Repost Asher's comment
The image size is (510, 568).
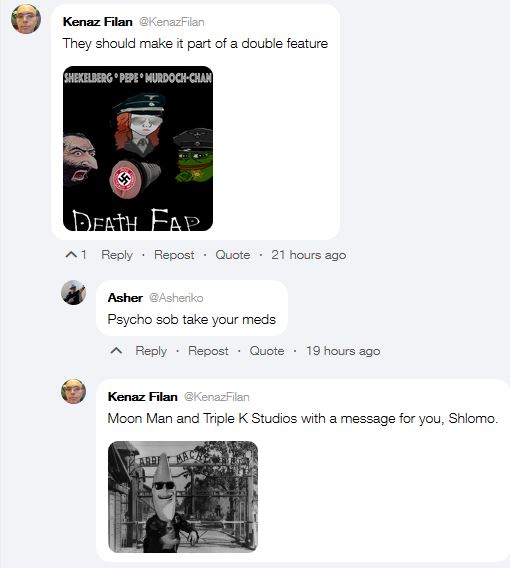[208, 351]
